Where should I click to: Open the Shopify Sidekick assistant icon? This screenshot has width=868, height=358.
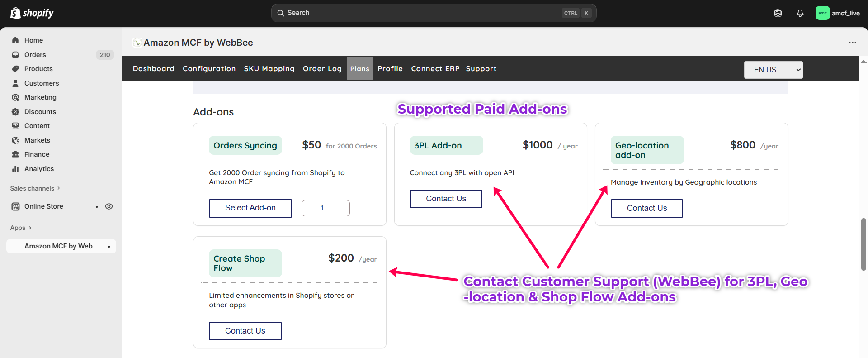coord(778,13)
